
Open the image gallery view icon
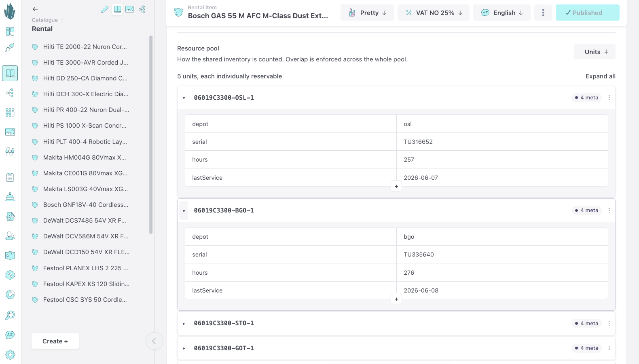(129, 9)
